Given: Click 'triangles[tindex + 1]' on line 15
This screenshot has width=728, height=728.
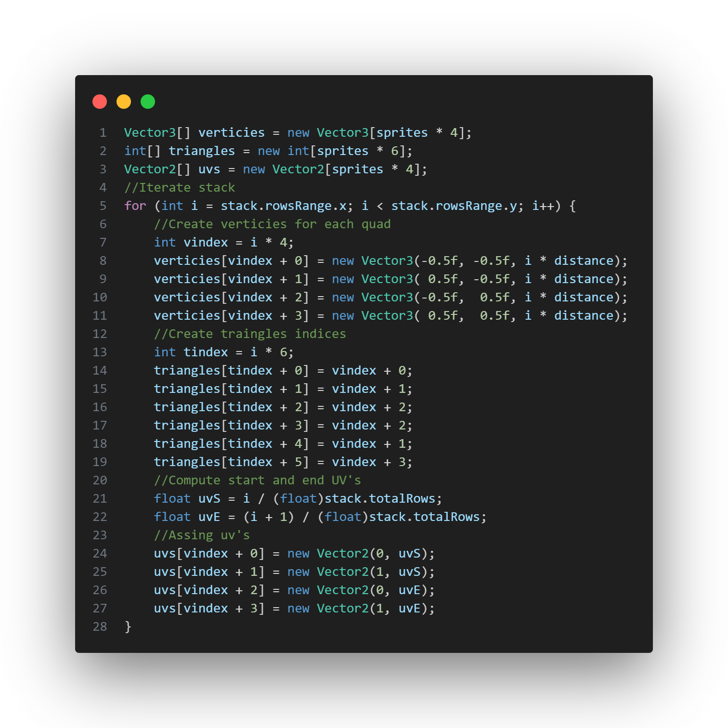Looking at the screenshot, I should tap(232, 389).
